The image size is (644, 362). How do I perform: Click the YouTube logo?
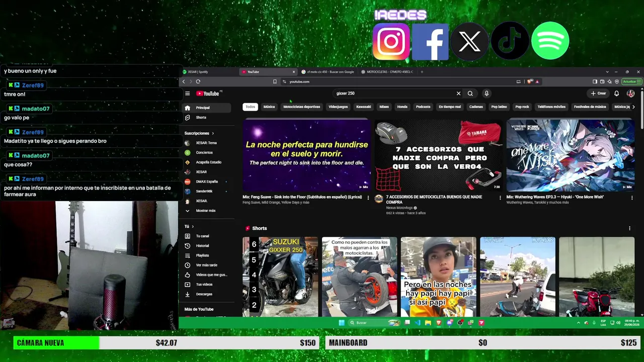(x=207, y=94)
